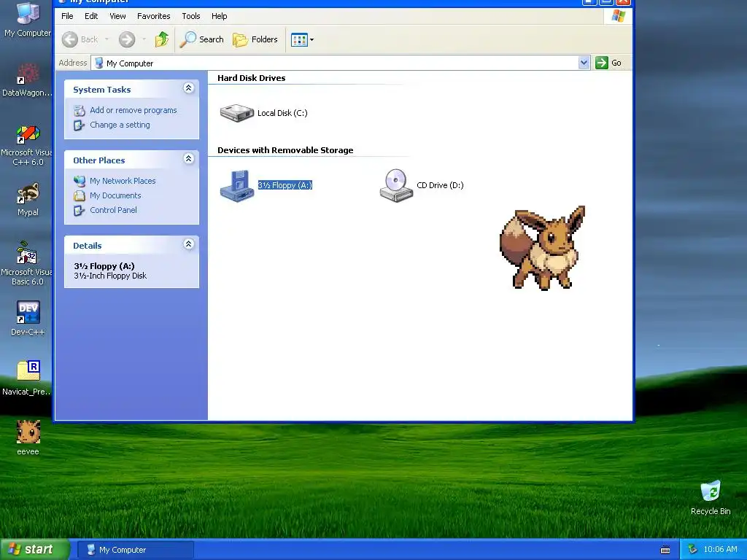This screenshot has height=560, width=747.
Task: Click the green Go arrow button
Action: pos(602,63)
